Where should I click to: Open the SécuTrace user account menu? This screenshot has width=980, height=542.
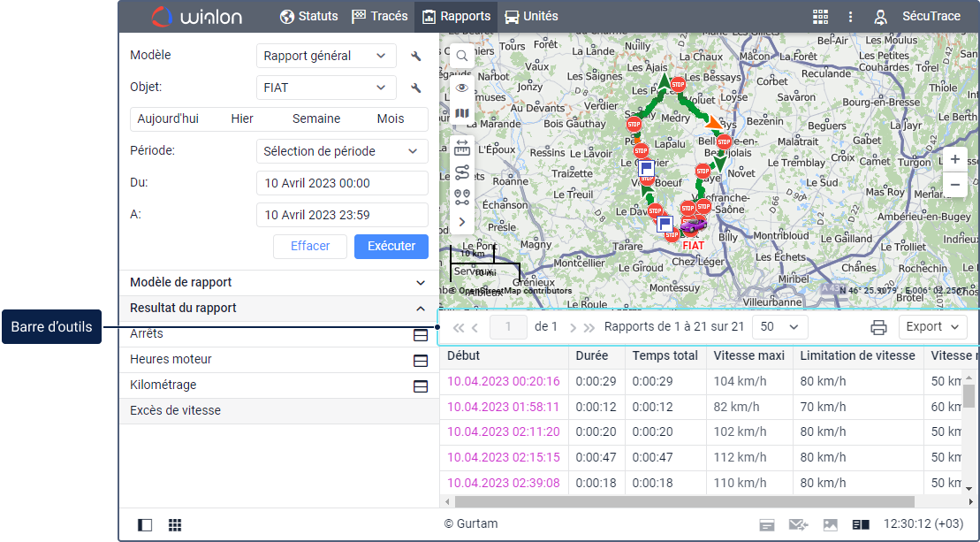(931, 16)
